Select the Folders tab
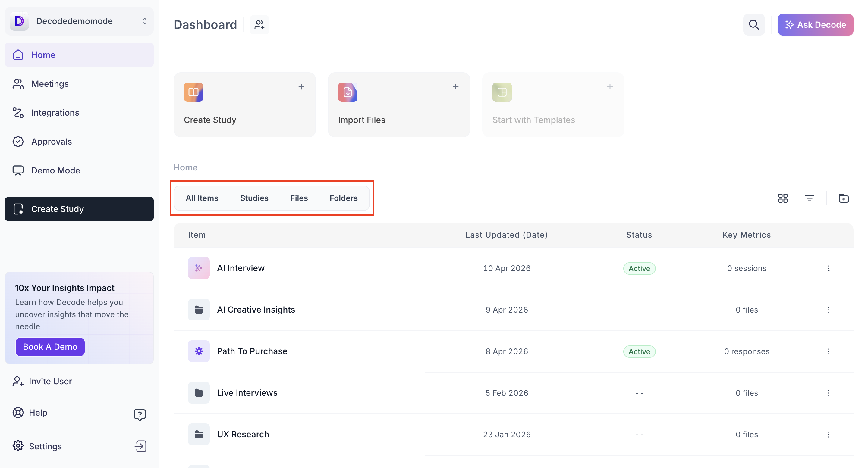Viewport: 868px width, 468px height. coord(343,198)
